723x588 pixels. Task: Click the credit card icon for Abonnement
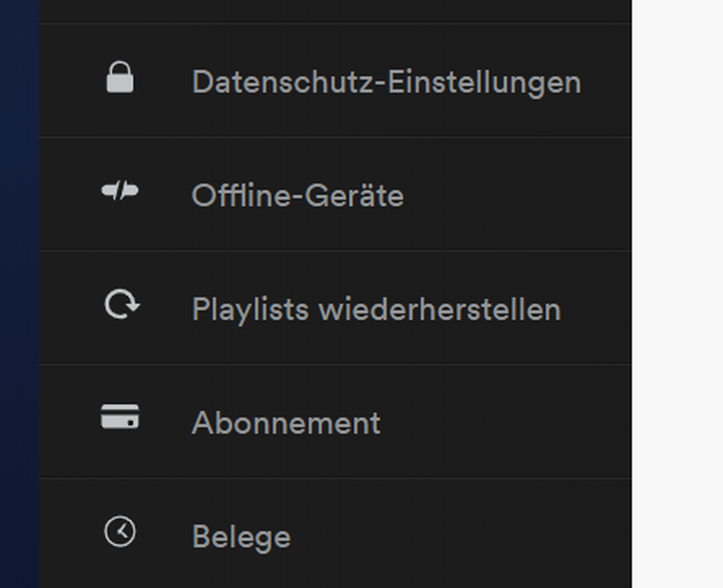(120, 417)
